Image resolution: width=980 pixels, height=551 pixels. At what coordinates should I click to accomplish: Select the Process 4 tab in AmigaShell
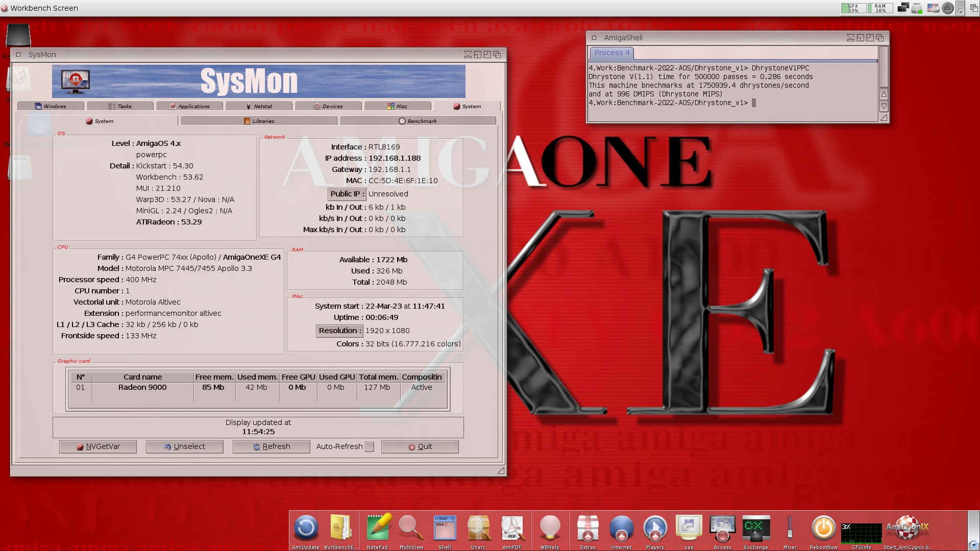click(x=611, y=53)
